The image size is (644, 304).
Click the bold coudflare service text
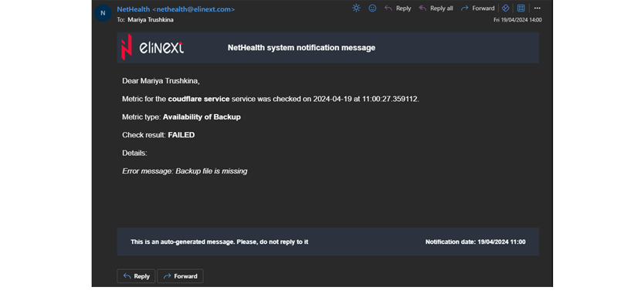click(x=198, y=99)
